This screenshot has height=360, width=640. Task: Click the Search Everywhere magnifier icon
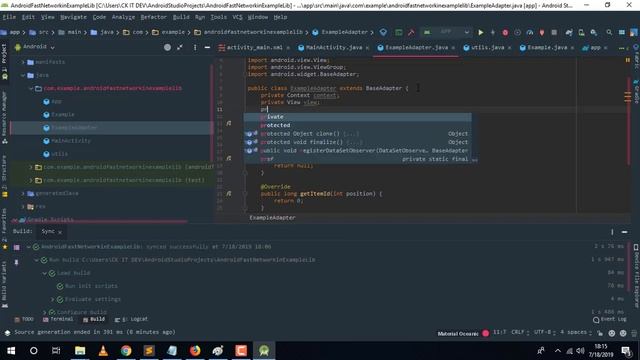[x=609, y=32]
